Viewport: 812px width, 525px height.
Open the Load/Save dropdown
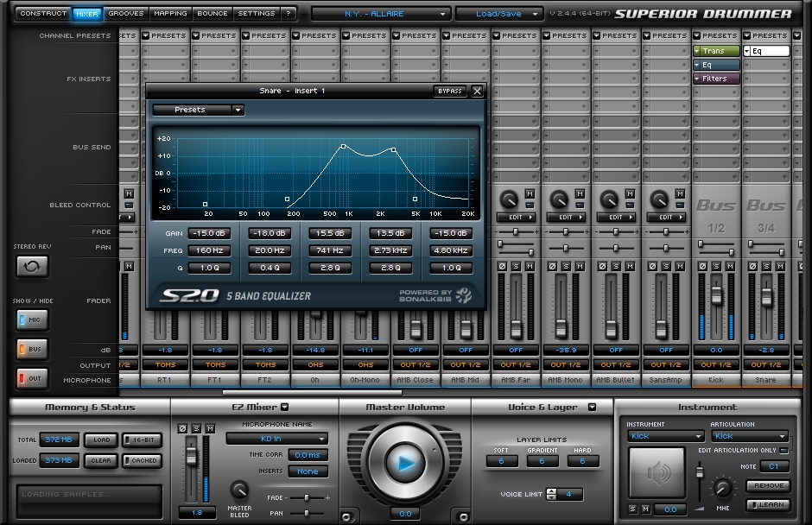[x=499, y=14]
